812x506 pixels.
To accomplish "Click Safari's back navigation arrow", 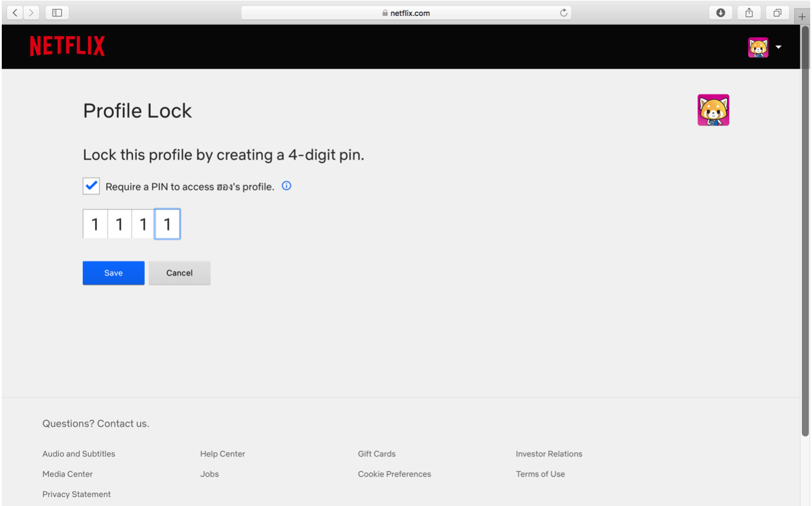I will point(15,12).
